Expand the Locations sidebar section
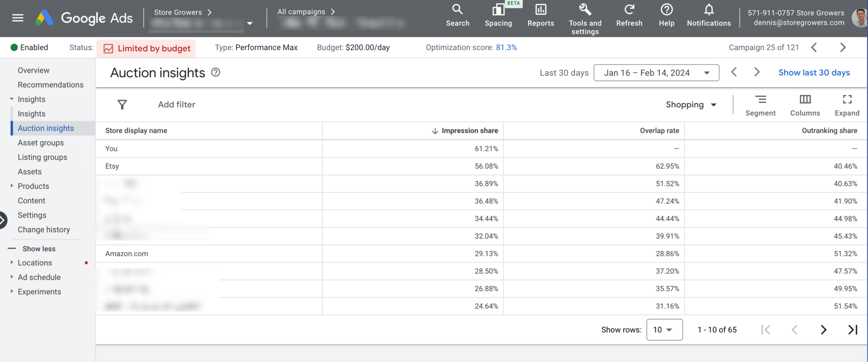The image size is (868, 362). tap(12, 262)
